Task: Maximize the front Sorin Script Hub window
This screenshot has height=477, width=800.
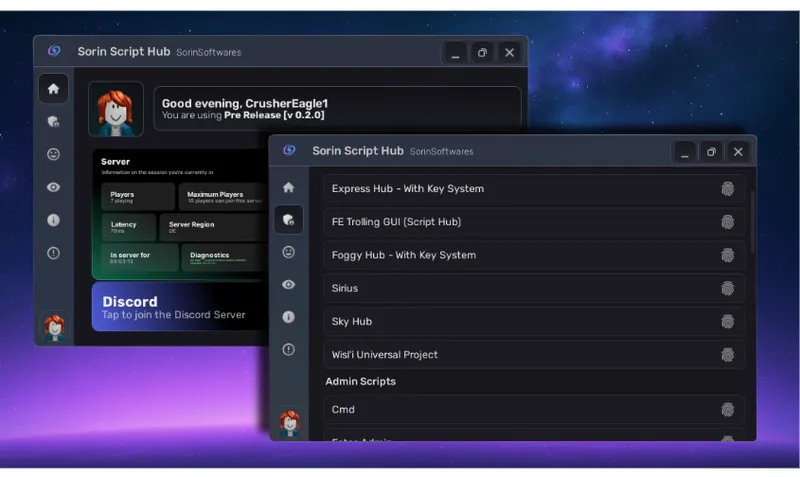Action: coord(711,152)
